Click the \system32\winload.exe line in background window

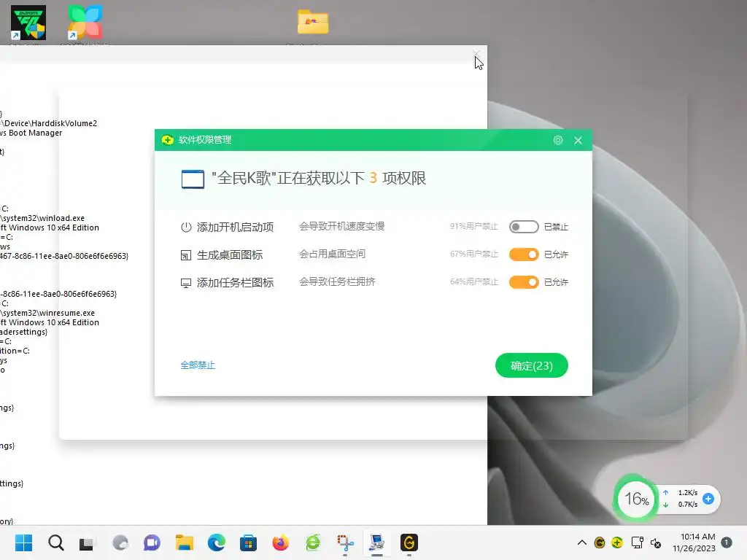point(42,218)
